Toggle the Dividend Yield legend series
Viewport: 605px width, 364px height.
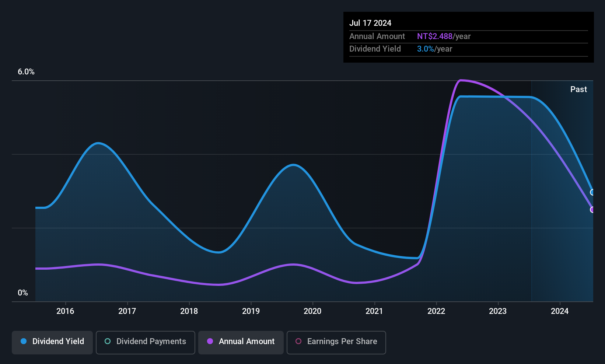[x=52, y=342]
